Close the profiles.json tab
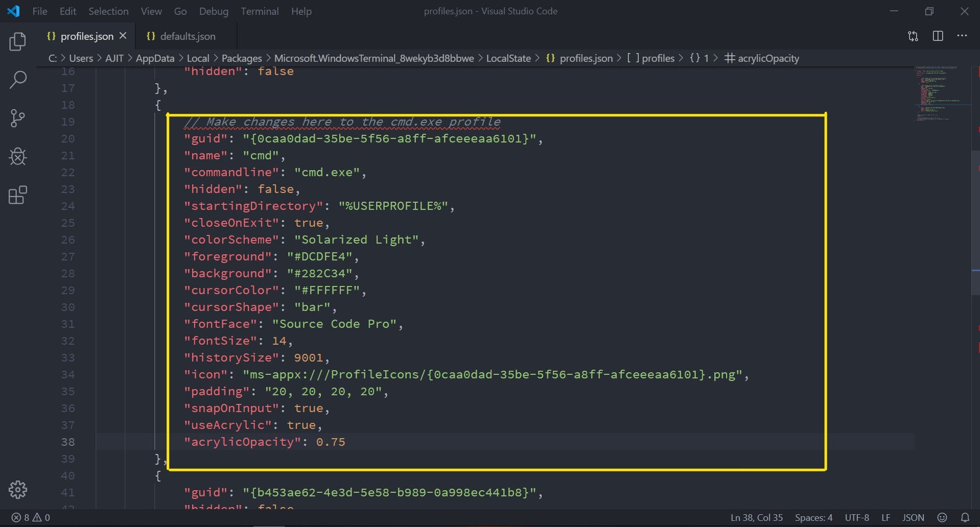 click(x=123, y=36)
